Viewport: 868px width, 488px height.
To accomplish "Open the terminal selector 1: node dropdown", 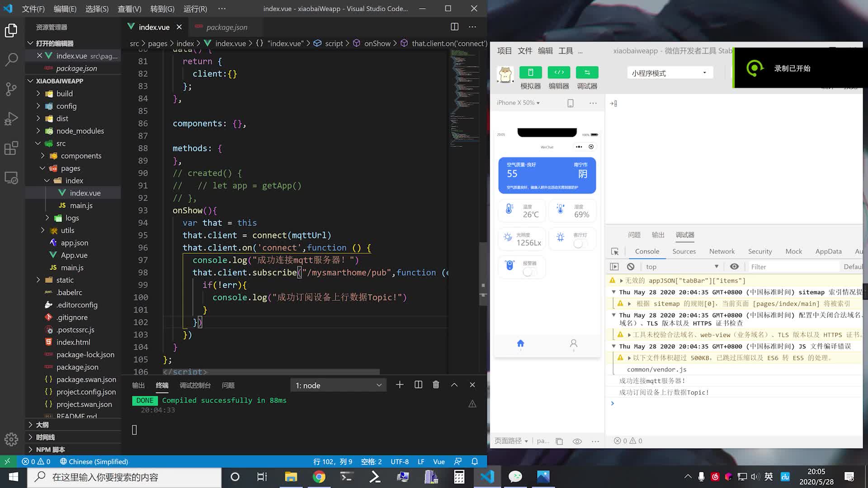I will [x=338, y=385].
